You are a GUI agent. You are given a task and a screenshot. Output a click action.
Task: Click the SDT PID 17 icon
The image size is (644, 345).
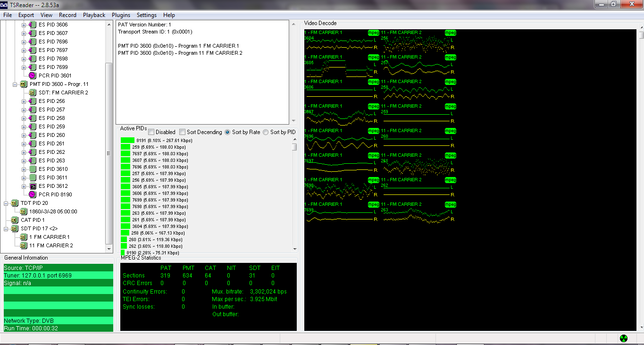point(14,228)
